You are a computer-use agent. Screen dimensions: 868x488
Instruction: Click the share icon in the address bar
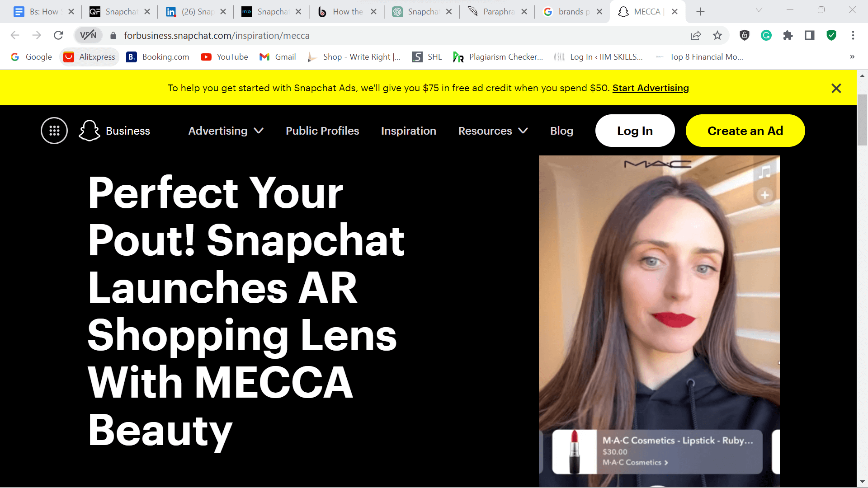coord(695,35)
